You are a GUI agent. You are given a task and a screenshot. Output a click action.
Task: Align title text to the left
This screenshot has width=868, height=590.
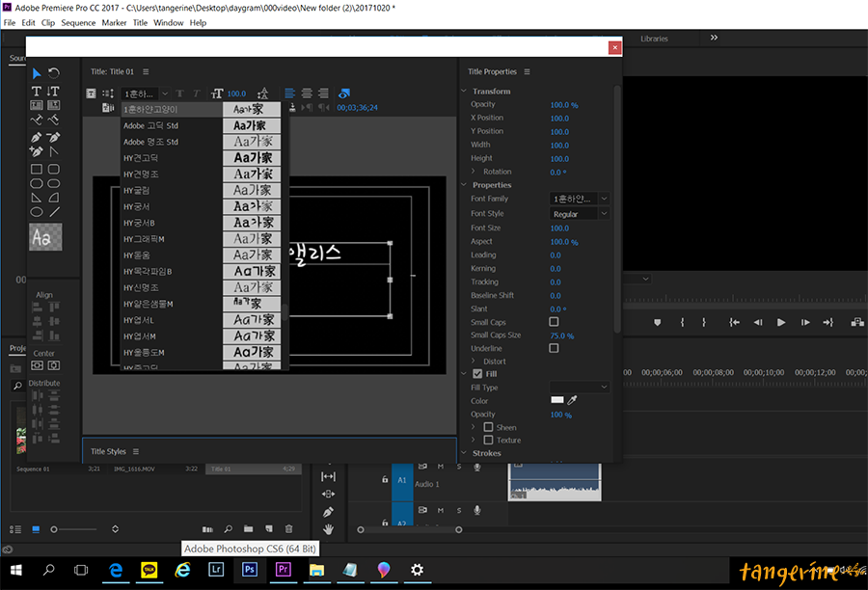[289, 93]
